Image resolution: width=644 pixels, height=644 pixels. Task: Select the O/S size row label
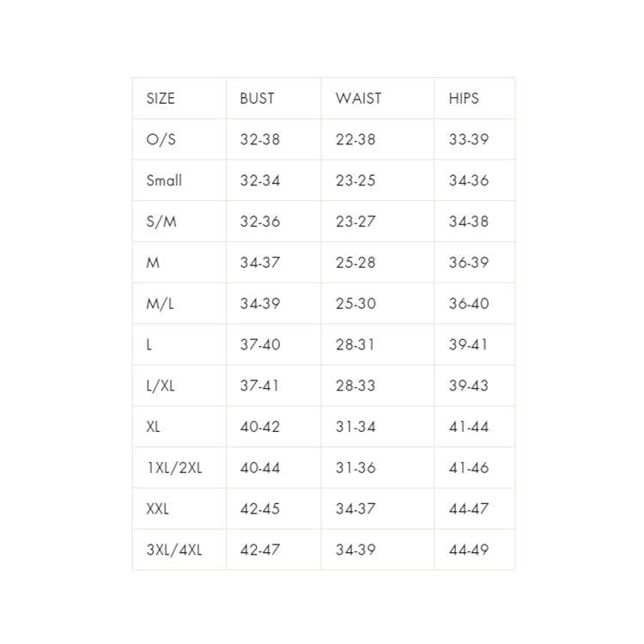coord(161,140)
